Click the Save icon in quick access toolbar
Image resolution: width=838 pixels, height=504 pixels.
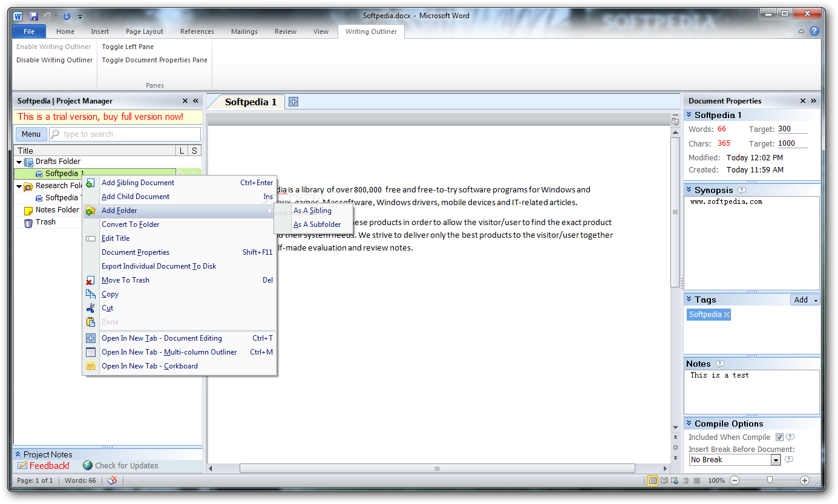34,16
